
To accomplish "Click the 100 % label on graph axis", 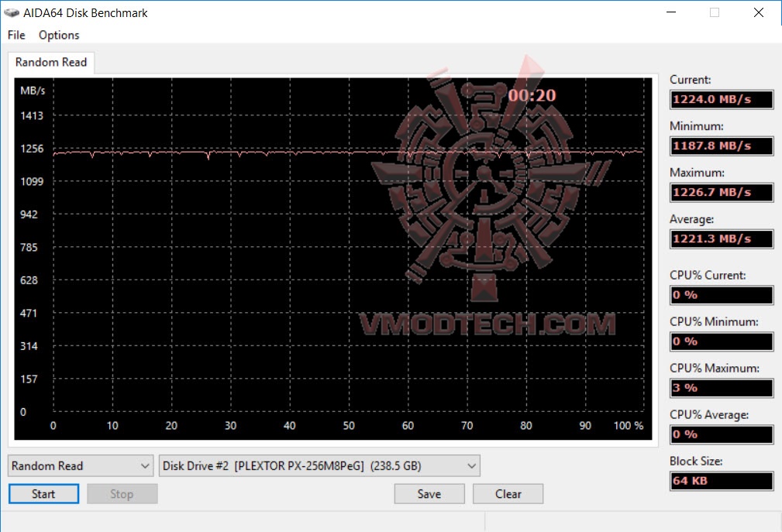I will coord(629,425).
